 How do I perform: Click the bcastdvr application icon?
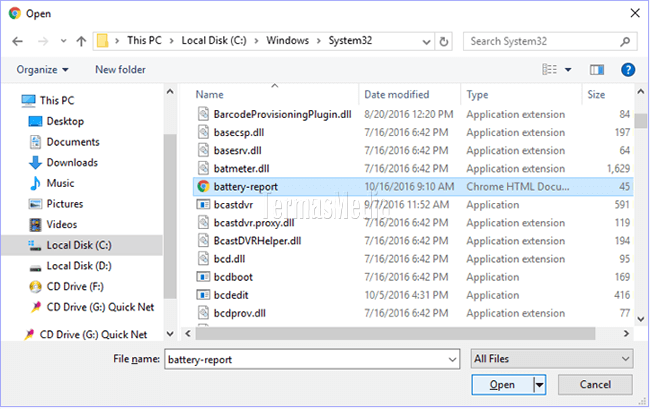[x=203, y=205]
